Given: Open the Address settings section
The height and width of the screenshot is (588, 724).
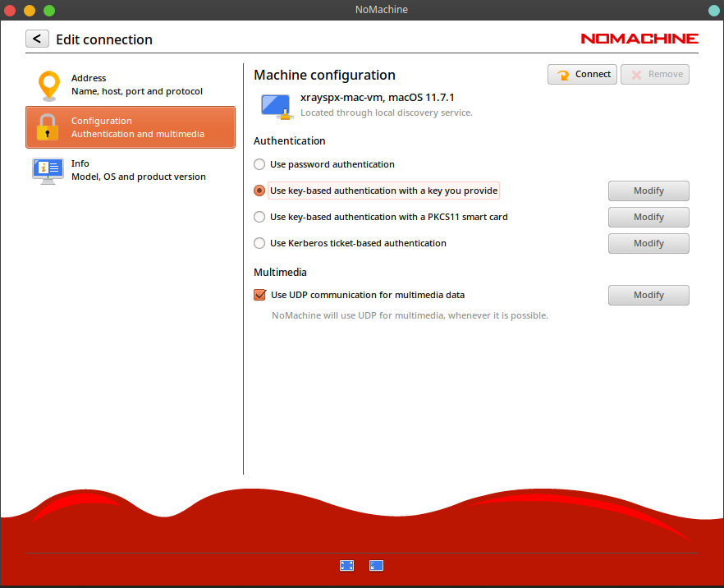Looking at the screenshot, I should tap(131, 85).
